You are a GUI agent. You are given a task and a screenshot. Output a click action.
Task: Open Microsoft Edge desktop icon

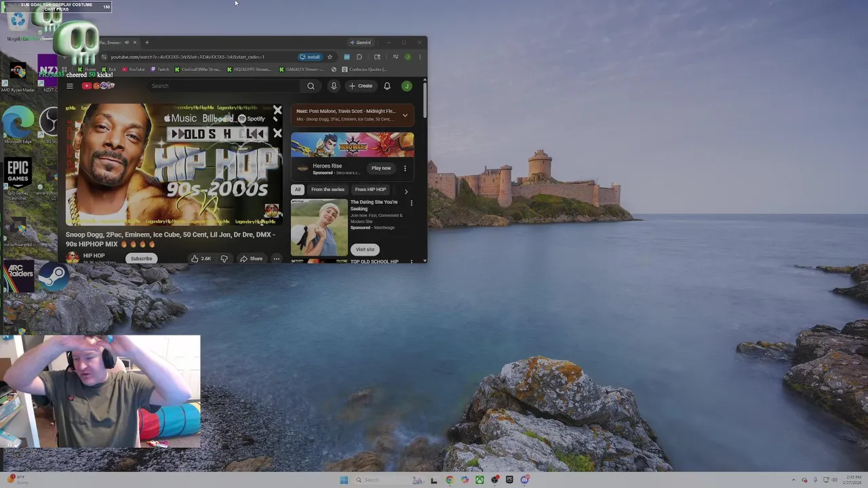[18, 125]
